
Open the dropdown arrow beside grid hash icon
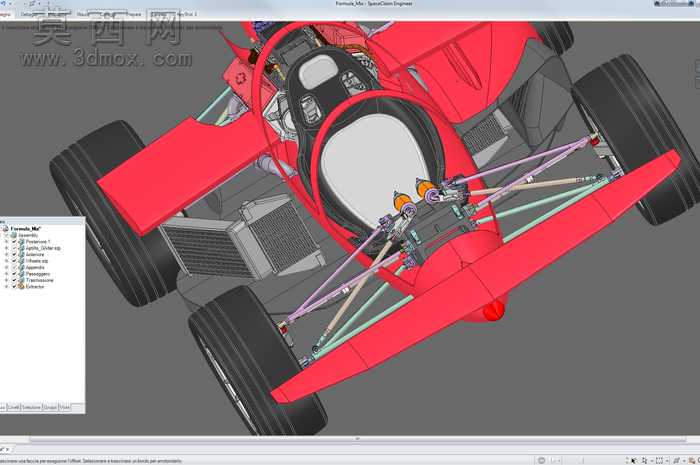(x=684, y=461)
